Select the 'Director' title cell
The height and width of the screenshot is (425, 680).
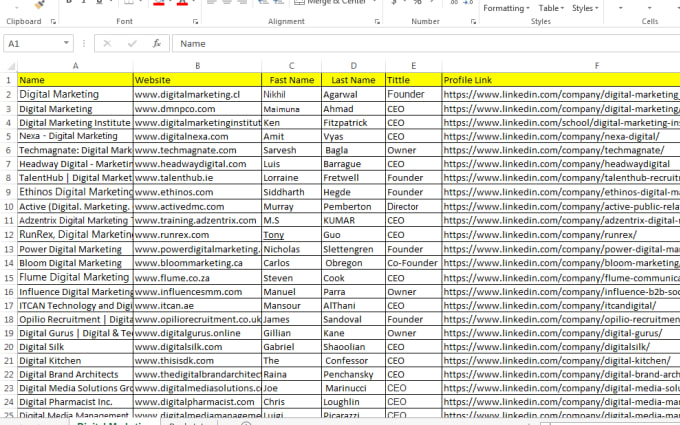point(414,206)
